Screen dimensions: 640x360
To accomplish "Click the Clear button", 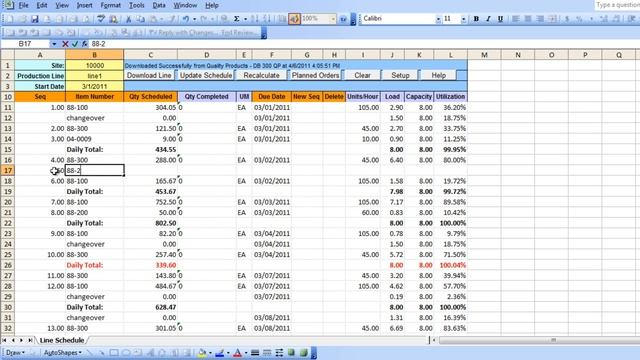I will [362, 76].
